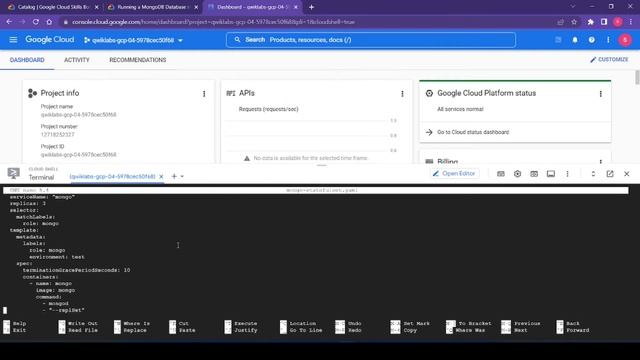Close the Dashboard browser tab

click(x=296, y=7)
